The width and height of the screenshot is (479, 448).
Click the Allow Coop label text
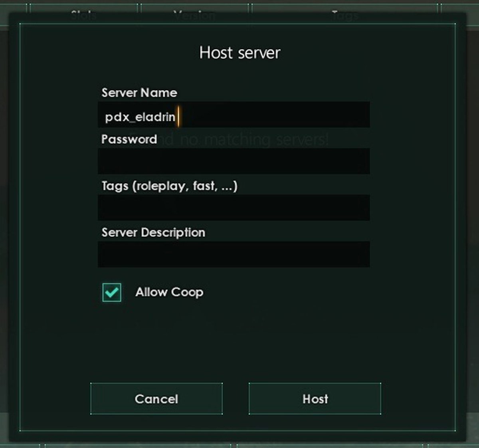click(169, 292)
